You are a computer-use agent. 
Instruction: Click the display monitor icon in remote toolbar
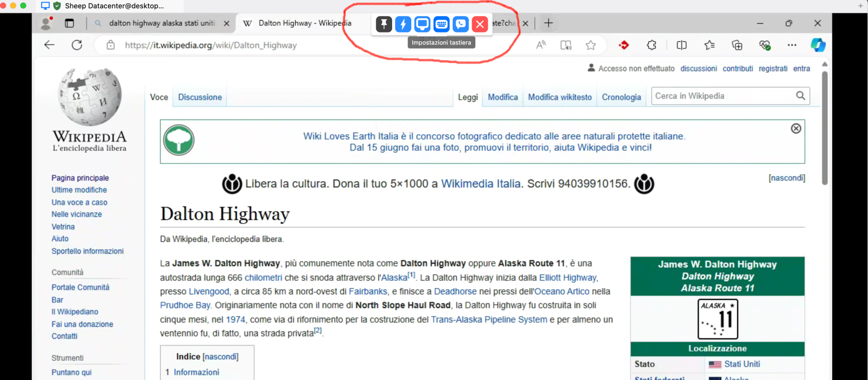tap(422, 24)
